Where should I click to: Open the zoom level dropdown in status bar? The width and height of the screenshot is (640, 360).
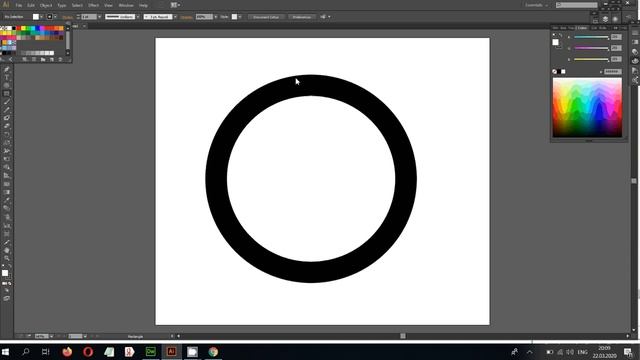(x=51, y=336)
